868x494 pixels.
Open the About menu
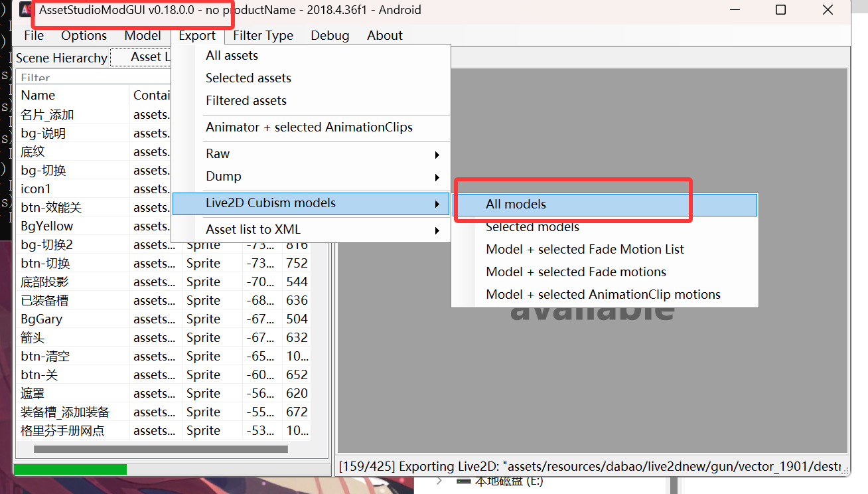[x=385, y=35]
